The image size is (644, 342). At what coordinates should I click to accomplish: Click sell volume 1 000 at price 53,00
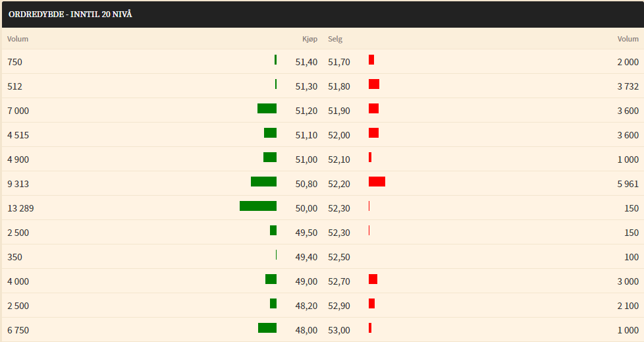coord(628,330)
